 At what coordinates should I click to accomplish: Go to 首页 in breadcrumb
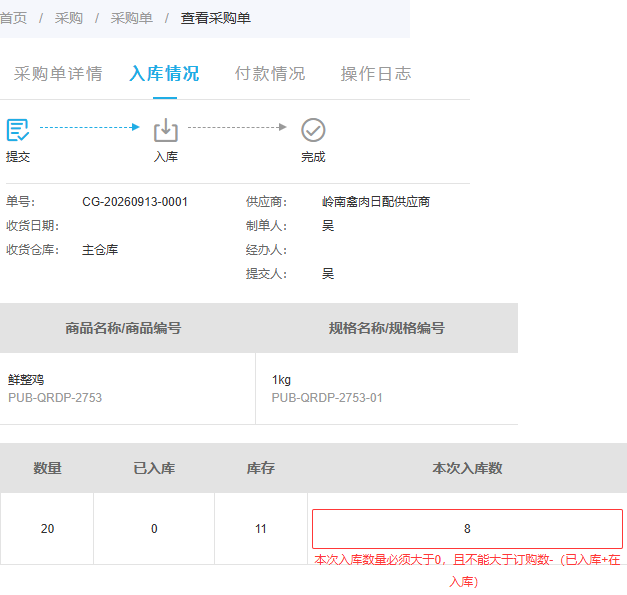tap(13, 18)
